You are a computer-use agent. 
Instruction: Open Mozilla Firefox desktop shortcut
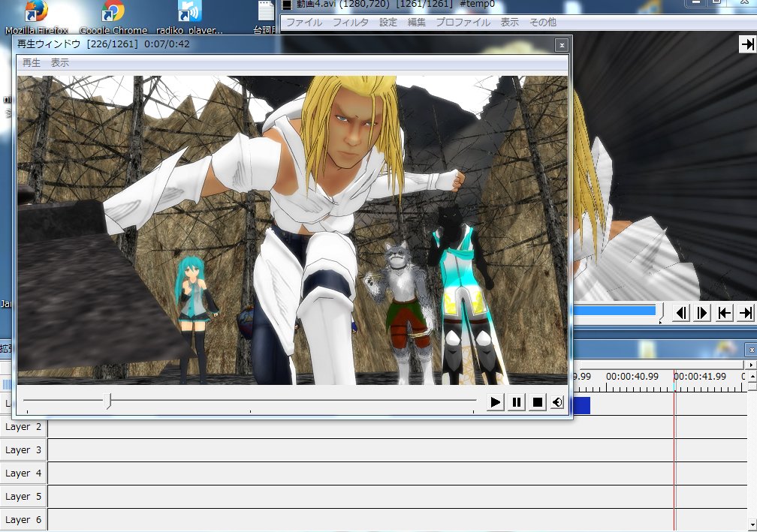click(36, 17)
